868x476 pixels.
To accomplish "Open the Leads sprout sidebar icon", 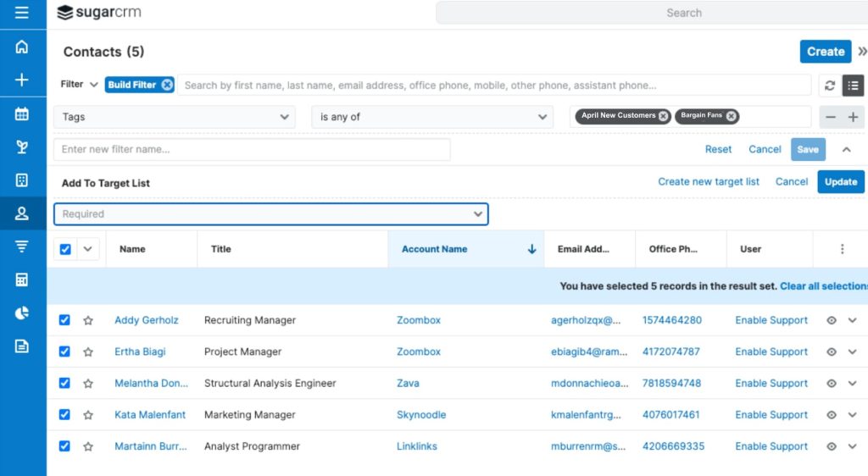I will click(x=21, y=147).
